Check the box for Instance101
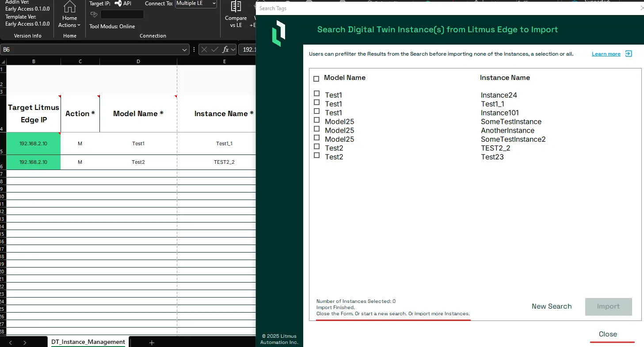This screenshot has width=644, height=347. [316, 111]
